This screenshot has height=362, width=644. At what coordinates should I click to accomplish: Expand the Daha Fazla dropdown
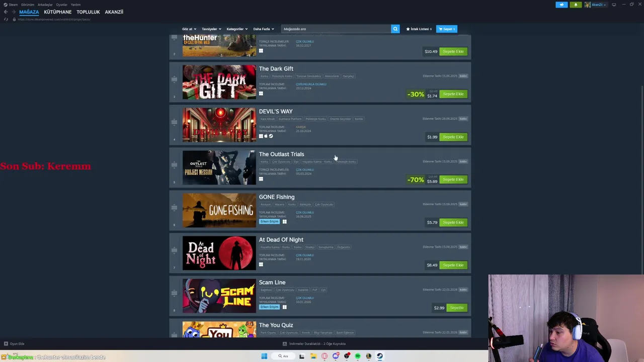[263, 29]
